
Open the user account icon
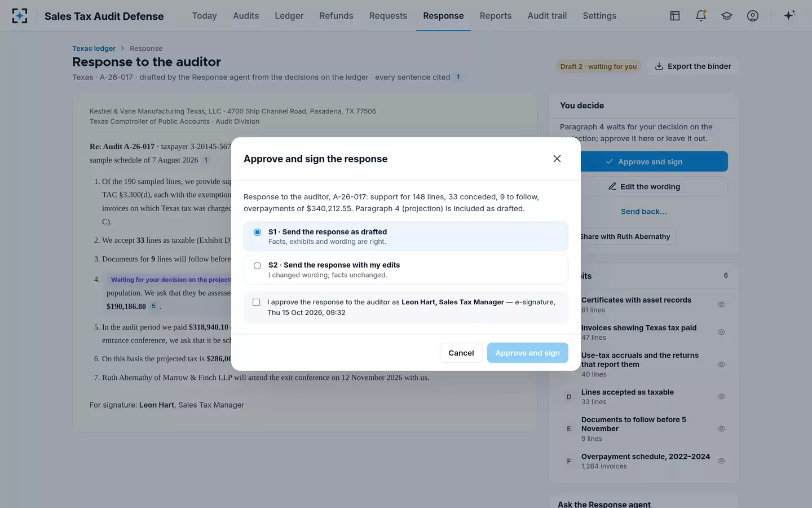753,16
